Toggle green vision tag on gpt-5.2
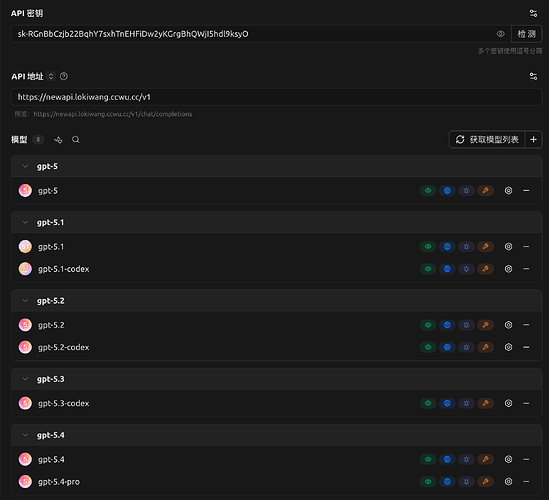 [x=428, y=325]
